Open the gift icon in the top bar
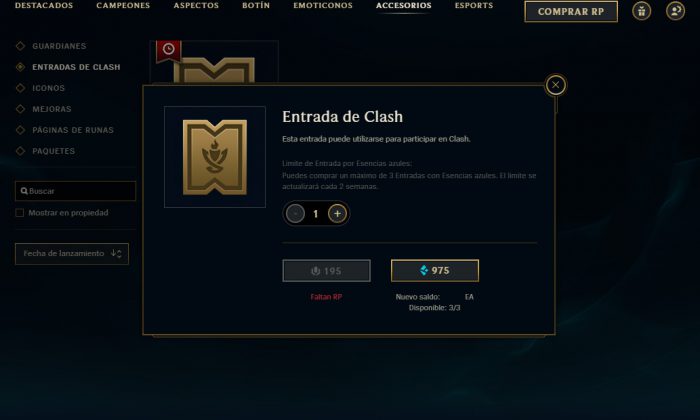The width and height of the screenshot is (700, 420). pos(642,11)
